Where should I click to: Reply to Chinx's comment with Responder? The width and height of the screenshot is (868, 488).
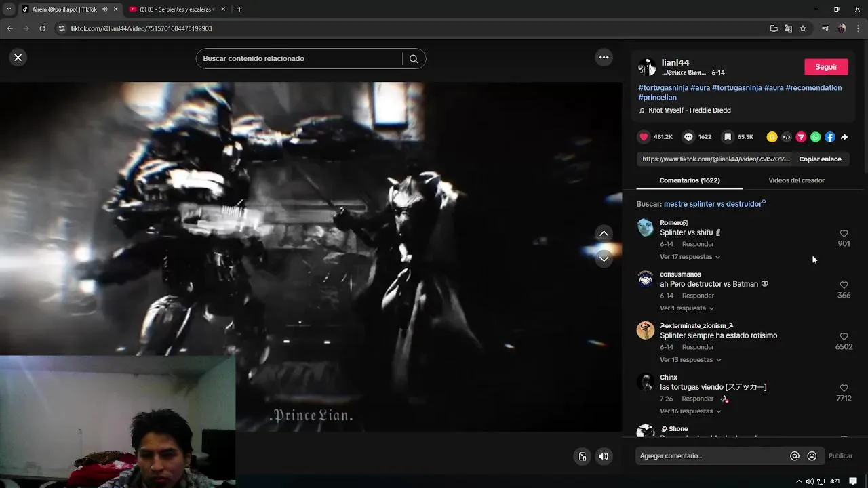698,399
